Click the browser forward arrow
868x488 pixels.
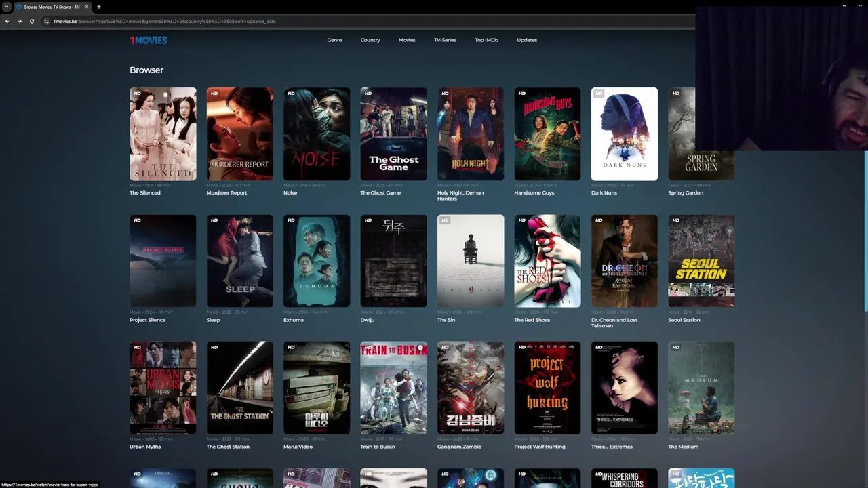[x=19, y=21]
